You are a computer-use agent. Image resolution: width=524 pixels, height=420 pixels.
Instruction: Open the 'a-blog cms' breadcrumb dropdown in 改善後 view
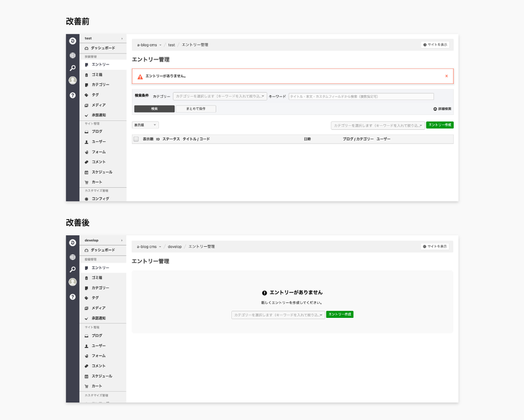coord(149,247)
